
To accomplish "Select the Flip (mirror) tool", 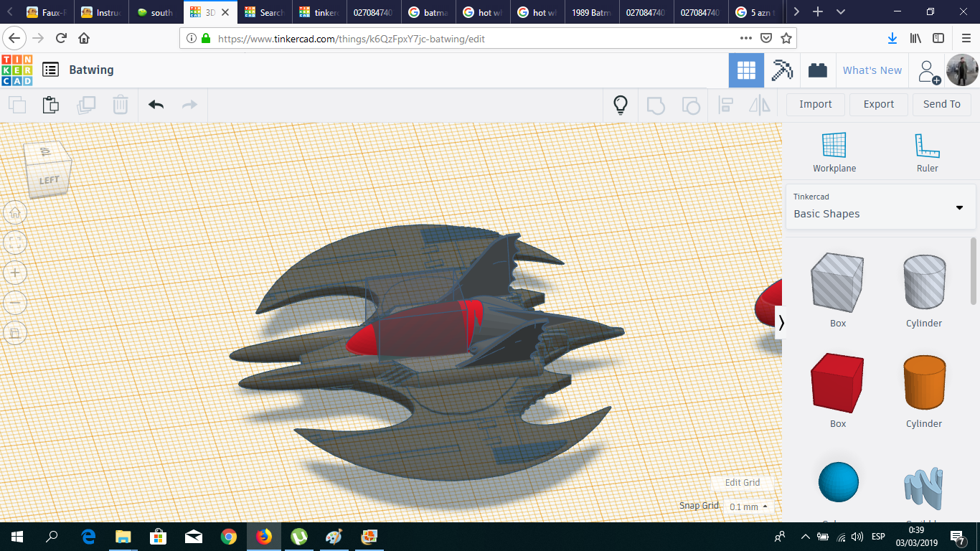I will coord(759,105).
